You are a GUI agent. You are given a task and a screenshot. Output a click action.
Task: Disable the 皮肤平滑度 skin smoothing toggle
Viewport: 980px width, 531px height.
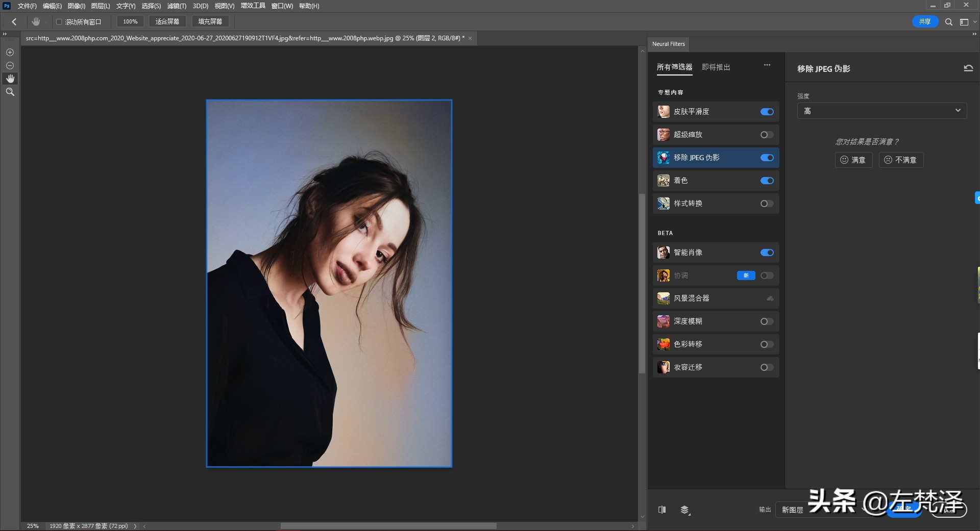click(766, 112)
